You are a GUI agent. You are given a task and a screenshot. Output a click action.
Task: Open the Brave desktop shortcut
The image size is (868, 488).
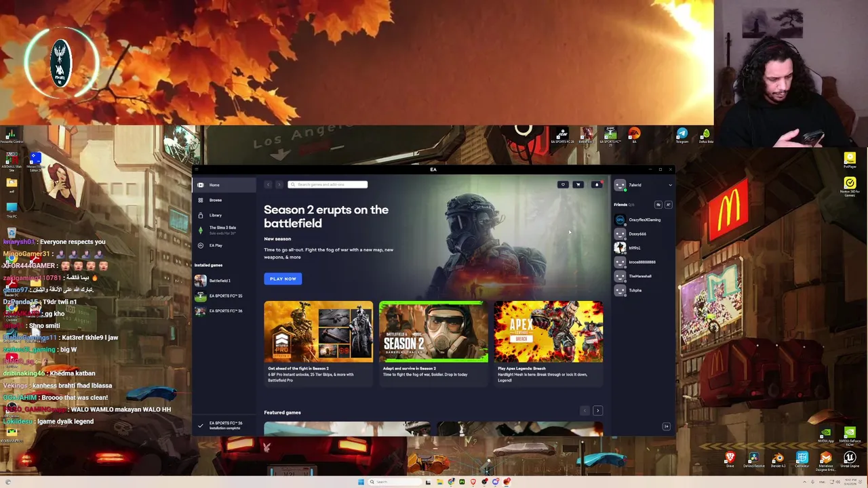[x=730, y=460]
